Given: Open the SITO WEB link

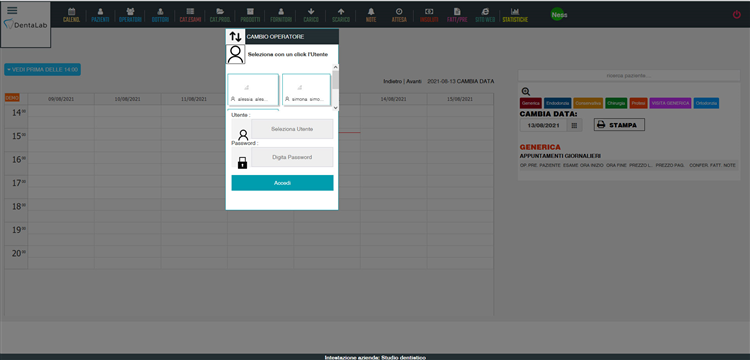Looking at the screenshot, I should point(485,15).
